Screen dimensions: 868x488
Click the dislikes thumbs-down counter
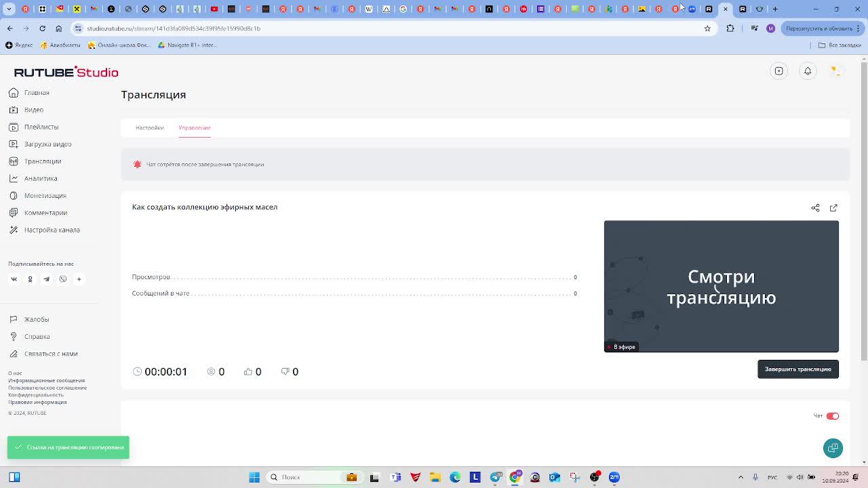290,371
